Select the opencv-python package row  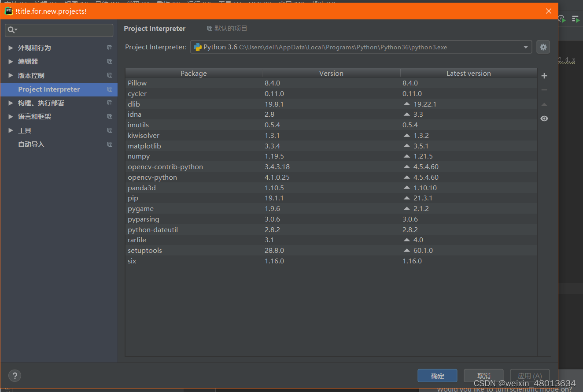click(331, 177)
